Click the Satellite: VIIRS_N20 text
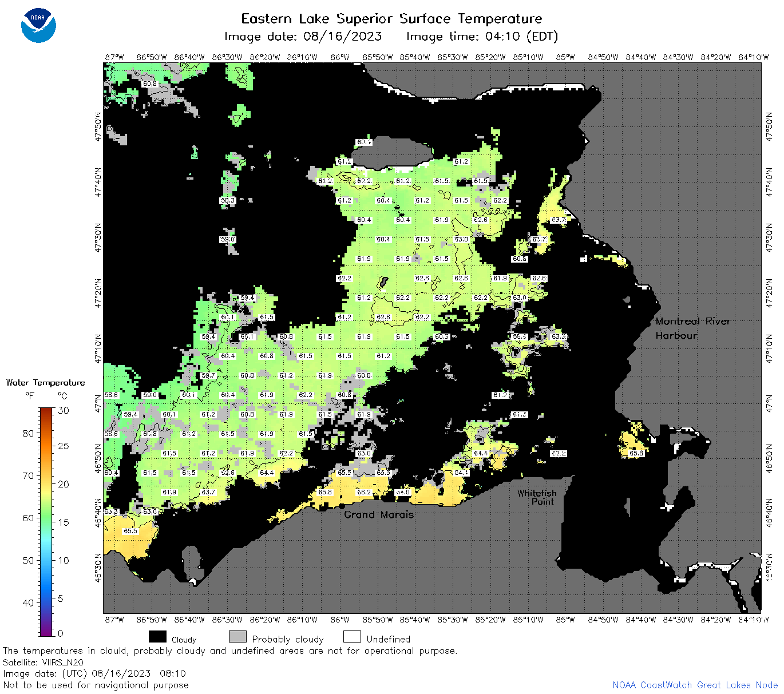 [x=43, y=662]
